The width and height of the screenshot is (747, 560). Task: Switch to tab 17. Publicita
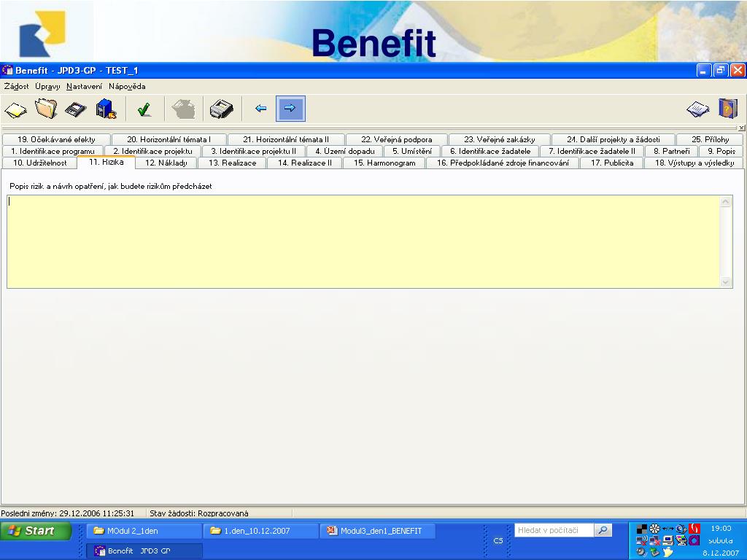point(612,163)
